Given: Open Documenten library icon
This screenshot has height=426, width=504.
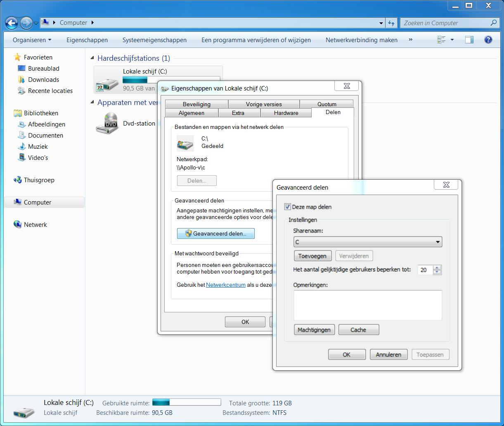Looking at the screenshot, I should [21, 135].
